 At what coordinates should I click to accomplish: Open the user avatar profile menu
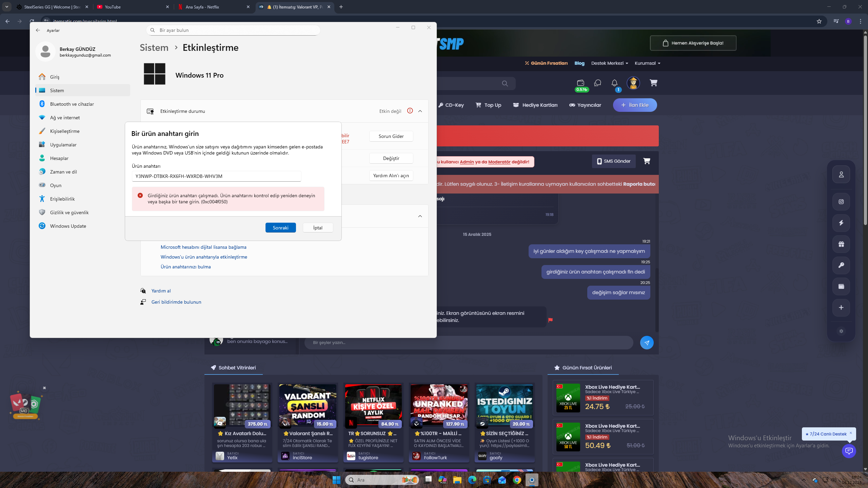tap(633, 83)
